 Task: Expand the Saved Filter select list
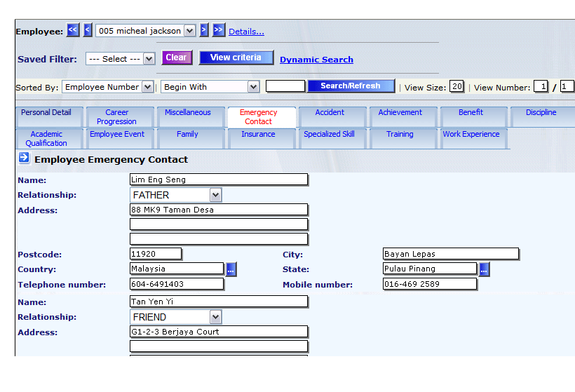point(149,59)
